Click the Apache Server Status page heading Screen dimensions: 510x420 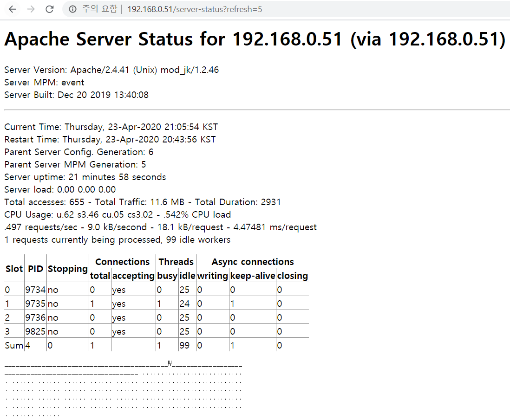(x=255, y=39)
